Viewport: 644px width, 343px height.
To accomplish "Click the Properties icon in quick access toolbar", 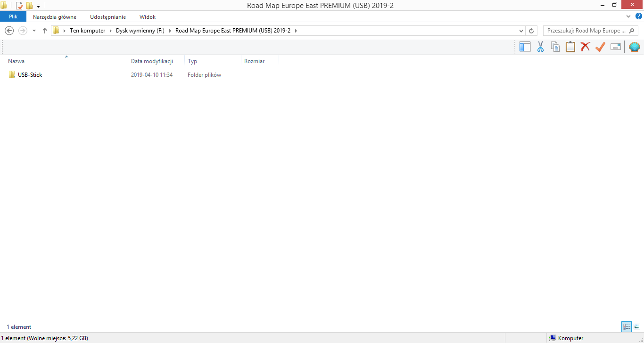I will click(19, 6).
